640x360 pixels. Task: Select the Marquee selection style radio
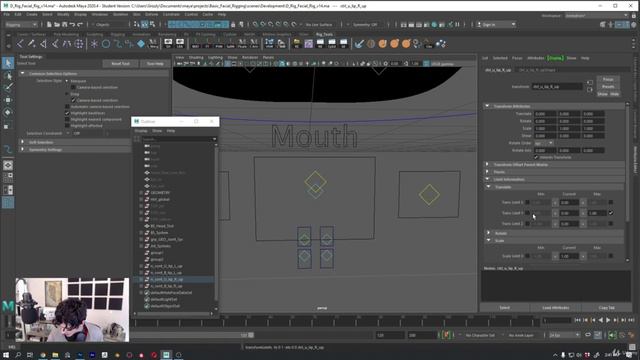point(67,81)
